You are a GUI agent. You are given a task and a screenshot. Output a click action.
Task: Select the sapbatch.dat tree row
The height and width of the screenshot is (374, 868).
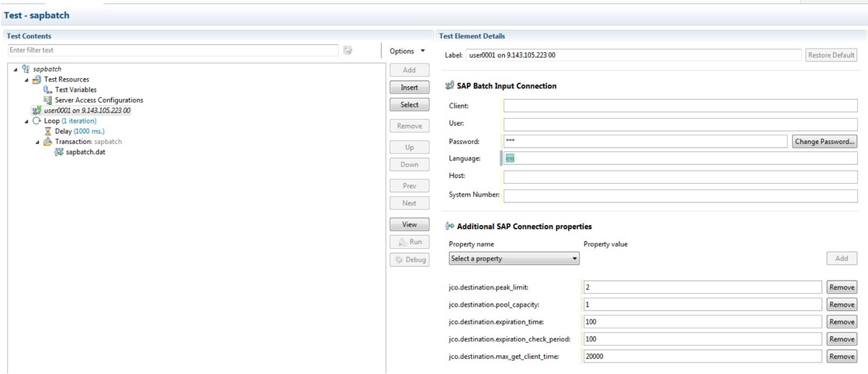tap(80, 152)
